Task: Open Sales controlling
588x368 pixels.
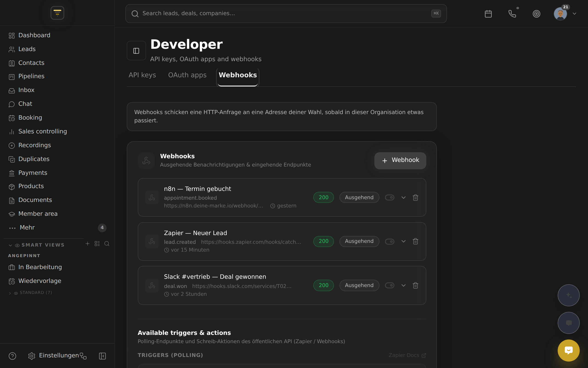Action: click(x=57, y=131)
